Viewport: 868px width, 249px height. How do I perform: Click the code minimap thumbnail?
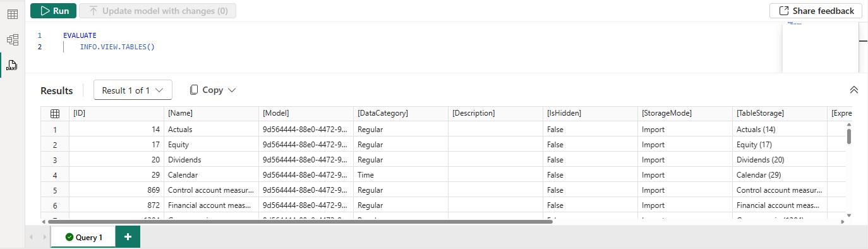(x=820, y=47)
